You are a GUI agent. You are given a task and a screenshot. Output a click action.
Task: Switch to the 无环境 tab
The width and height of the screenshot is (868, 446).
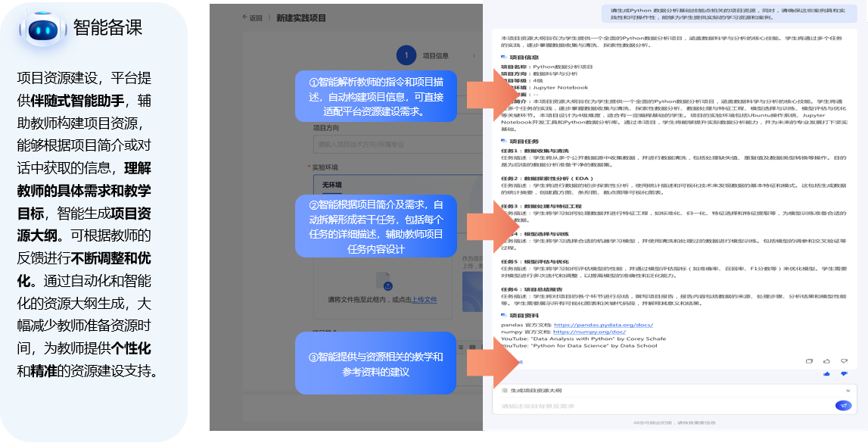tap(332, 185)
